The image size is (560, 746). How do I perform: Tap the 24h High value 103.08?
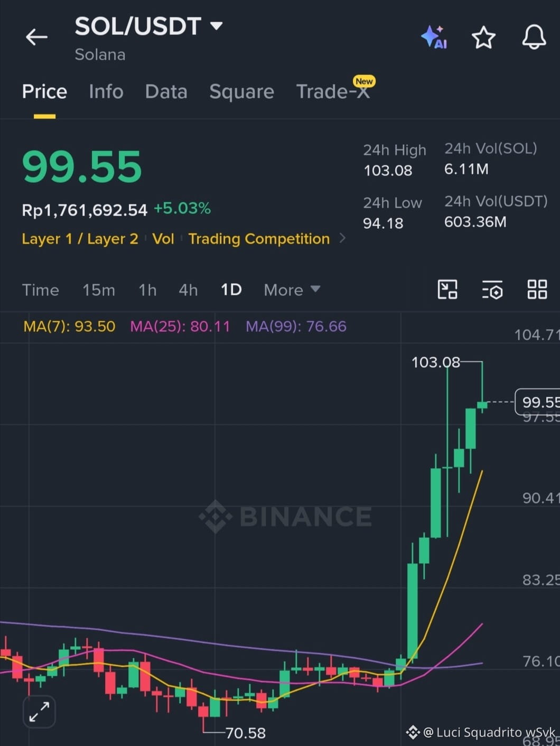coord(388,171)
